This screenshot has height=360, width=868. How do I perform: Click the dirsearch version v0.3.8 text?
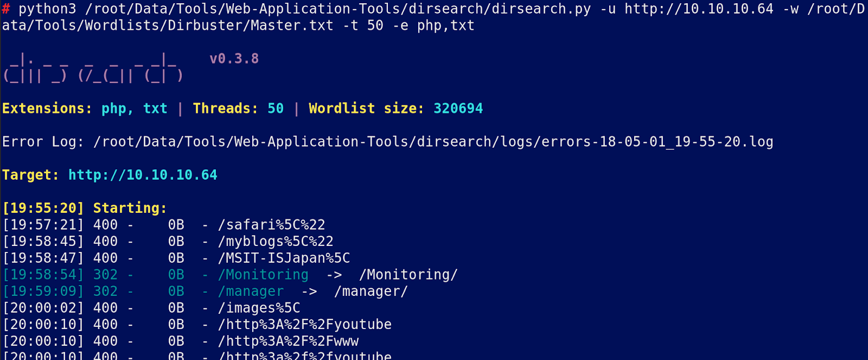(x=234, y=59)
